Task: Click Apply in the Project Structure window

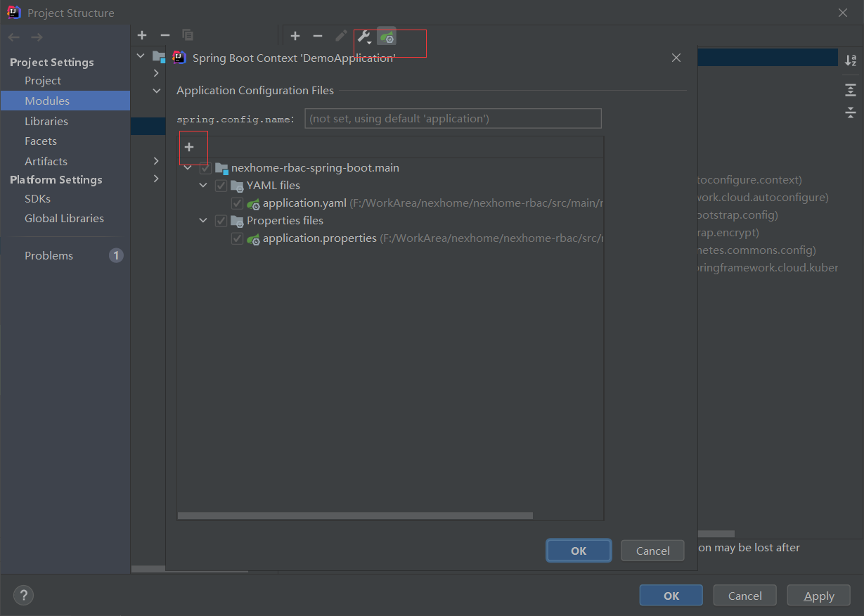Action: click(x=819, y=596)
